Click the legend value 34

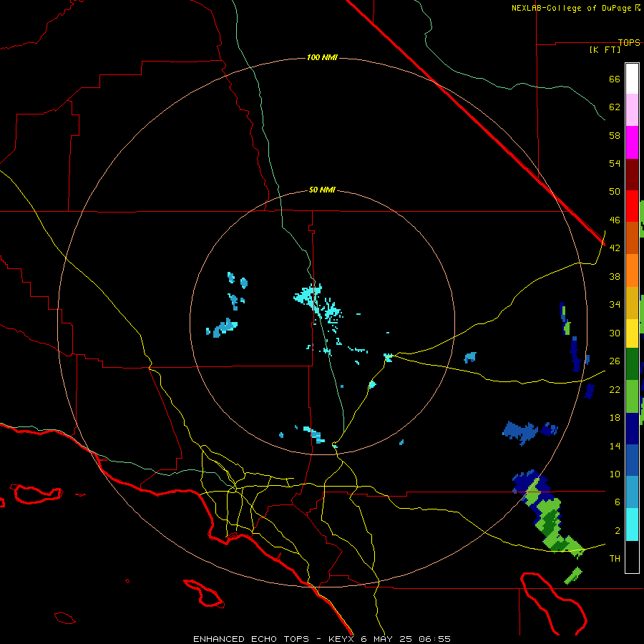[615, 305]
